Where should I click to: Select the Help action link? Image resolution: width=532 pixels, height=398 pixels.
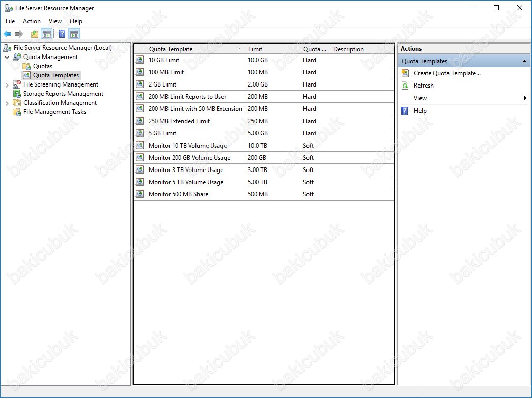420,111
